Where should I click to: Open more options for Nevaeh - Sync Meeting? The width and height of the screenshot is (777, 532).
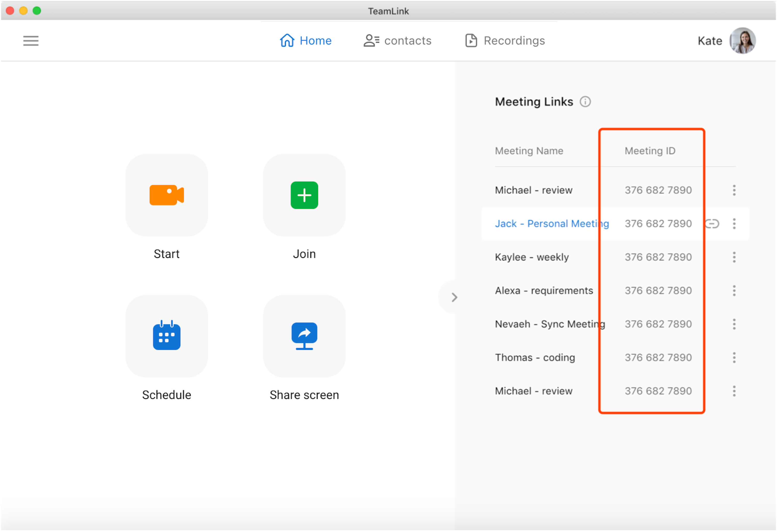(x=734, y=324)
